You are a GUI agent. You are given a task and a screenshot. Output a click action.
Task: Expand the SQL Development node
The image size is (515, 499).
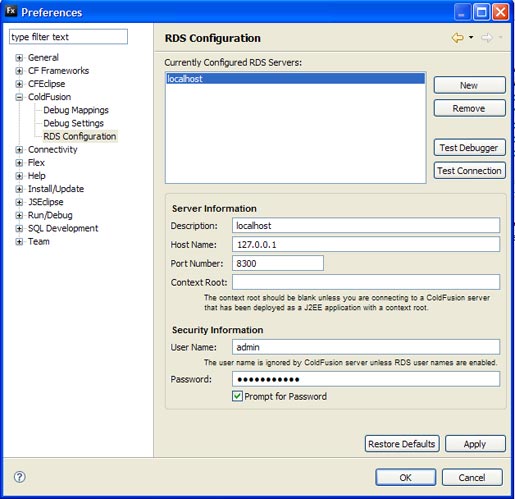(x=19, y=228)
